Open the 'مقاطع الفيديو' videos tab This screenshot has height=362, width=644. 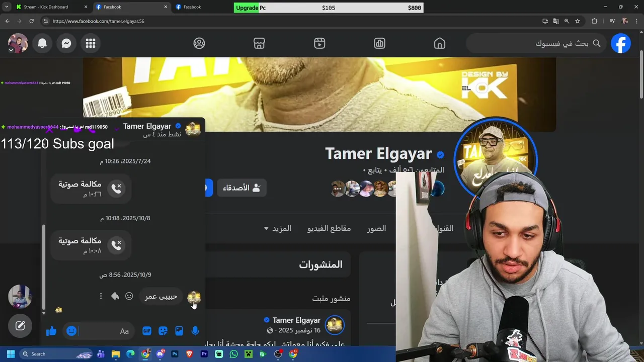coord(329,228)
